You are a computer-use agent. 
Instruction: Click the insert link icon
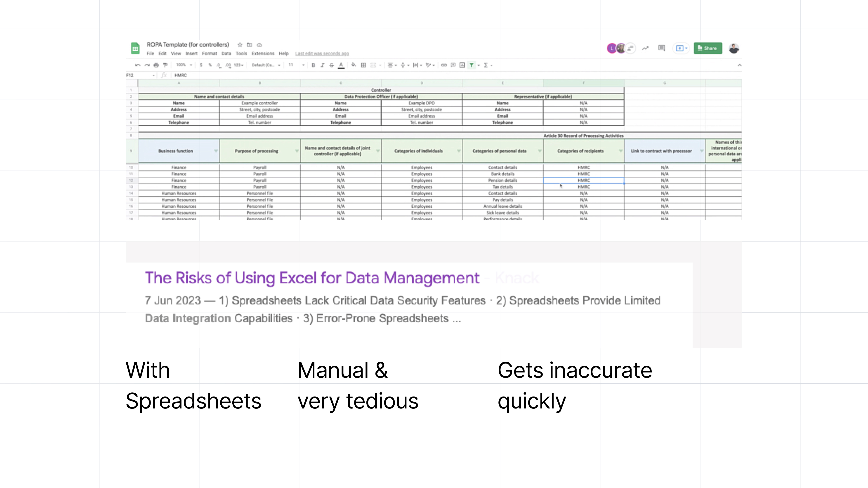pos(444,65)
